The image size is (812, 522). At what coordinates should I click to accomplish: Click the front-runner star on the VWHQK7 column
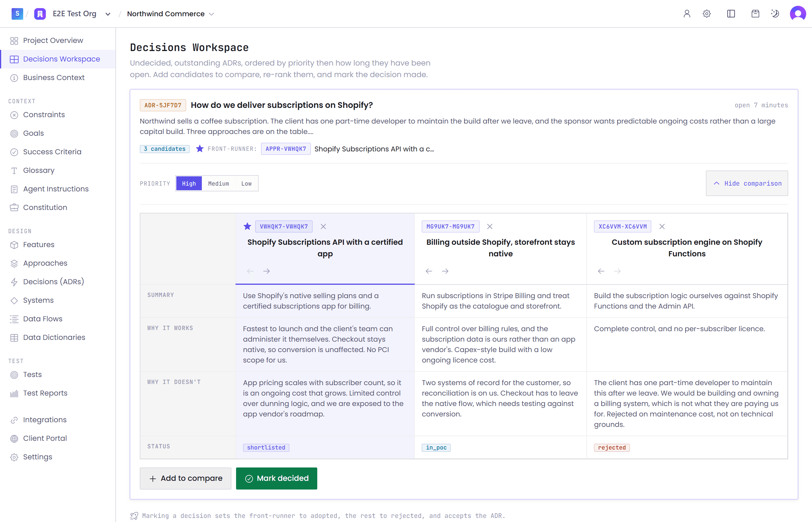[247, 226]
